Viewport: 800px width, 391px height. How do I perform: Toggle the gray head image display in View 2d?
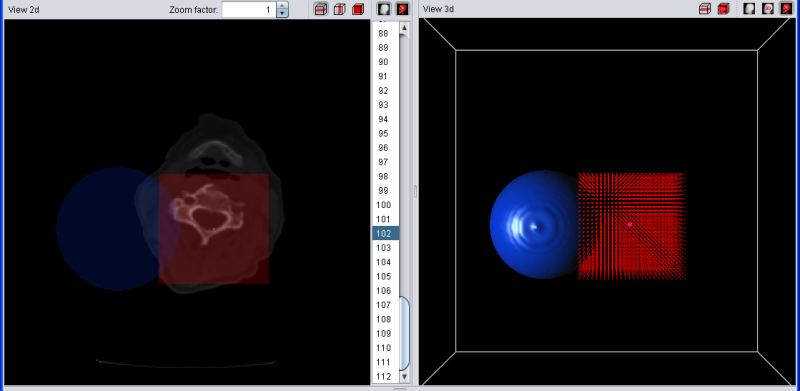point(384,9)
